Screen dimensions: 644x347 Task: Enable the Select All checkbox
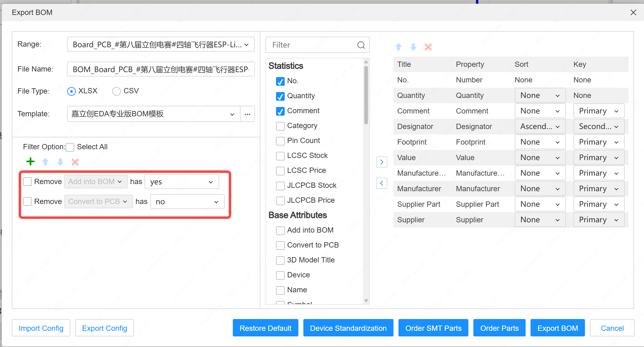(x=70, y=147)
